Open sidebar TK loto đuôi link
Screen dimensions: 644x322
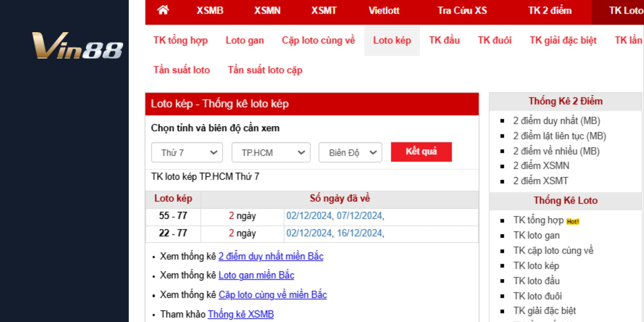(537, 296)
